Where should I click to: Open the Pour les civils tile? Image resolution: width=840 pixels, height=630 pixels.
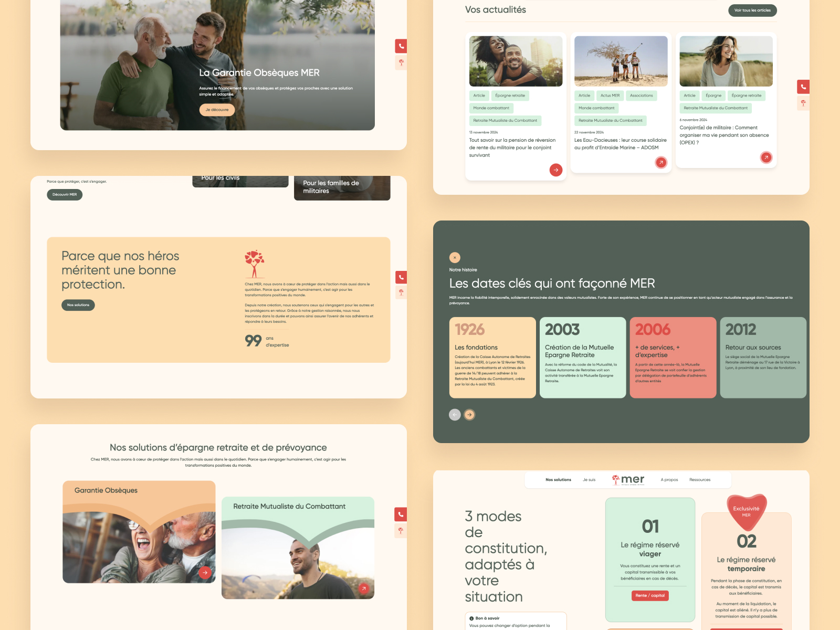click(x=240, y=182)
